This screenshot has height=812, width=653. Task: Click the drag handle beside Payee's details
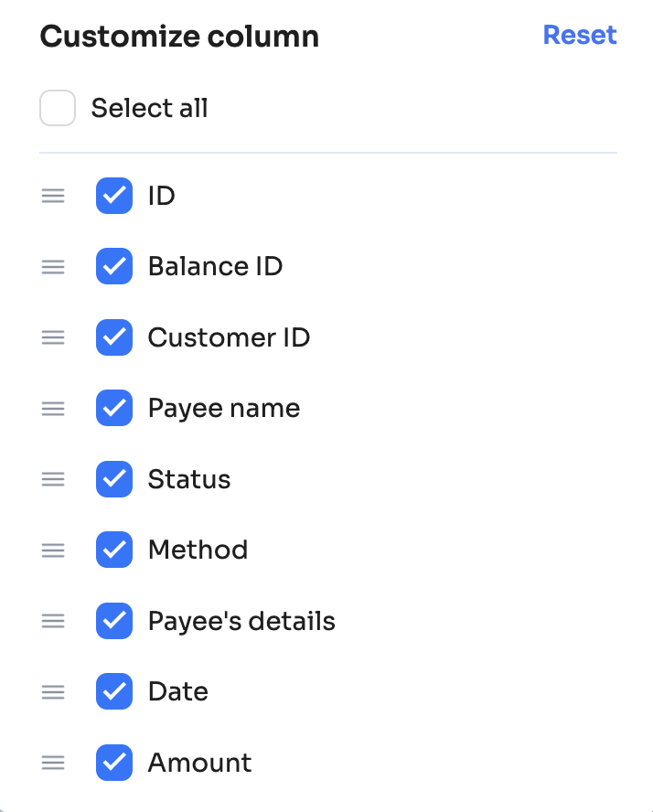[53, 621]
